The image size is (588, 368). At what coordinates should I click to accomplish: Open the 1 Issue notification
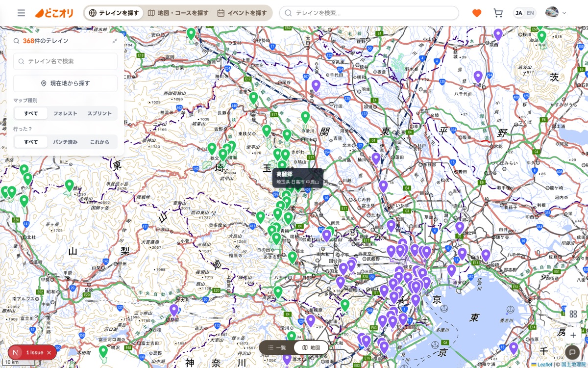(x=34, y=352)
